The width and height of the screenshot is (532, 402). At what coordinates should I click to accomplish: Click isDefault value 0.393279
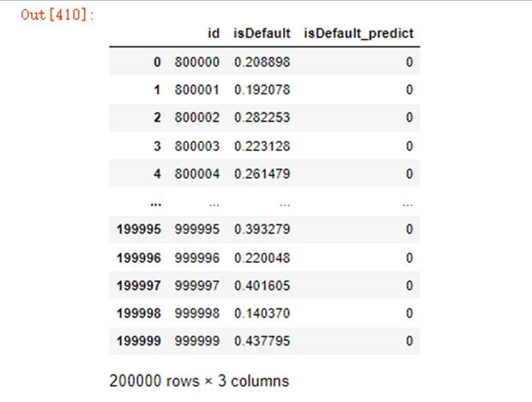(x=263, y=229)
